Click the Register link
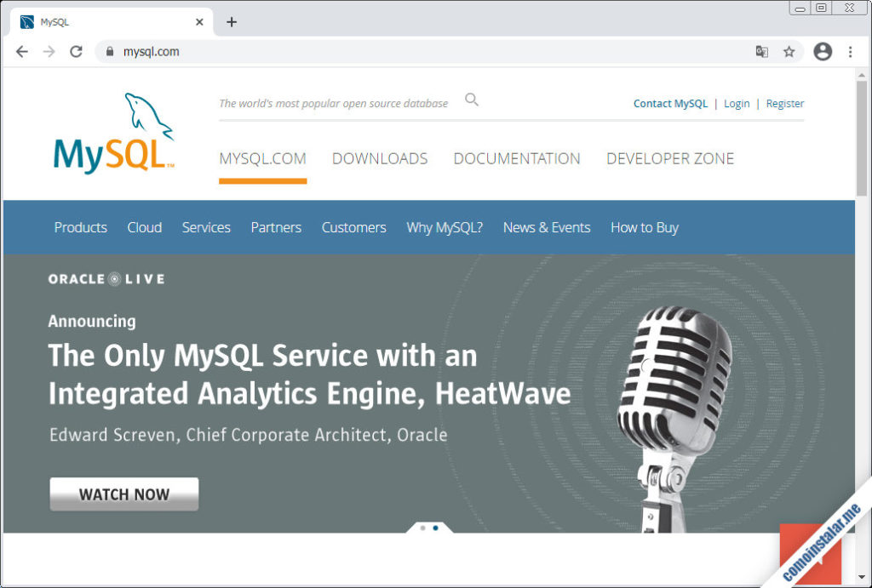Viewport: 872px width, 588px height. (x=784, y=103)
